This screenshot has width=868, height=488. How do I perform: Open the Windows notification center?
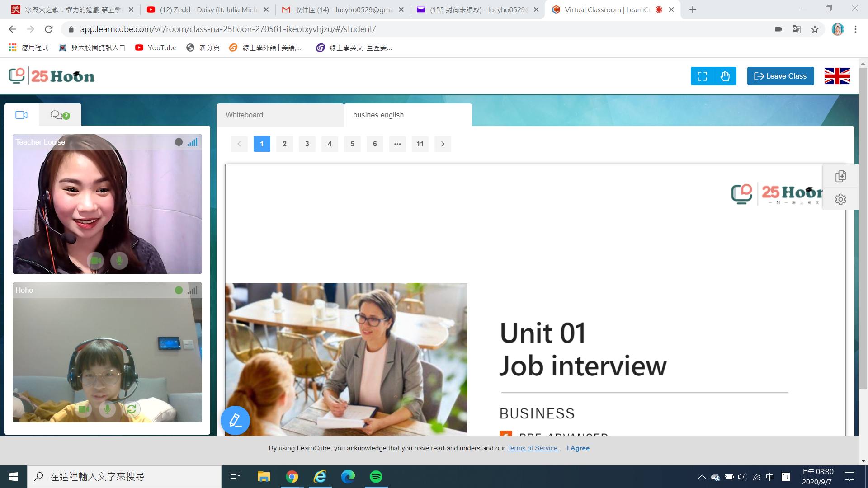[x=849, y=477]
